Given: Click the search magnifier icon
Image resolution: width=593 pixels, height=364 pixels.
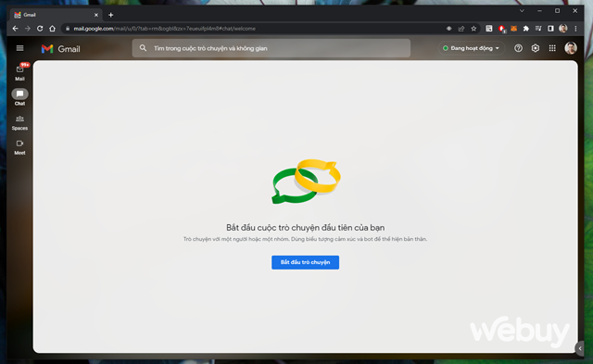Looking at the screenshot, I should [143, 48].
